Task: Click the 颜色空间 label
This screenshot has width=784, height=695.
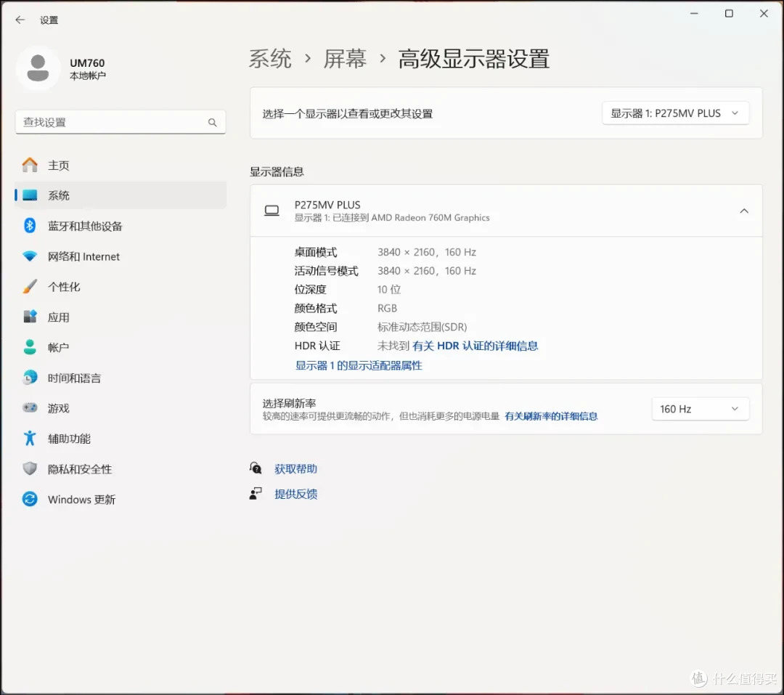Action: pos(316,327)
